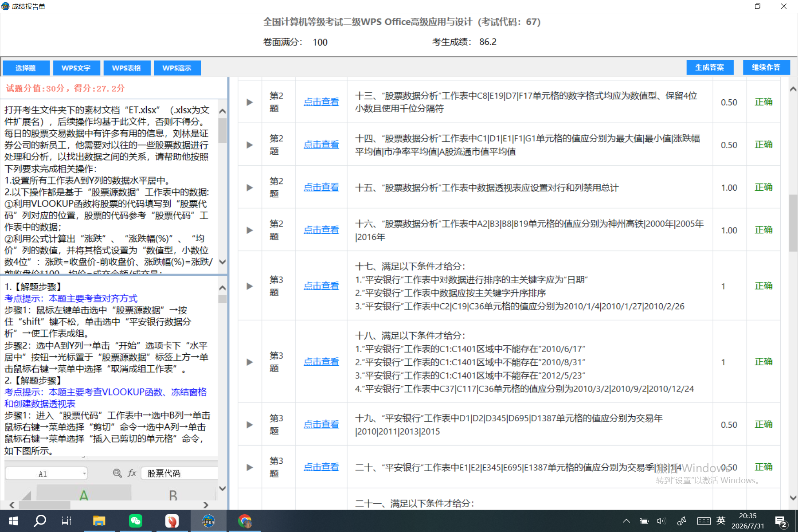Click solution panel scroll-left arrow
The width and height of the screenshot is (798, 532).
[x=12, y=505]
